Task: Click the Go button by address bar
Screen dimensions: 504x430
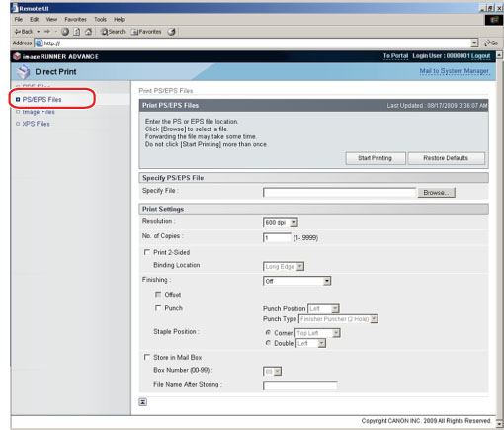Action: (491, 43)
